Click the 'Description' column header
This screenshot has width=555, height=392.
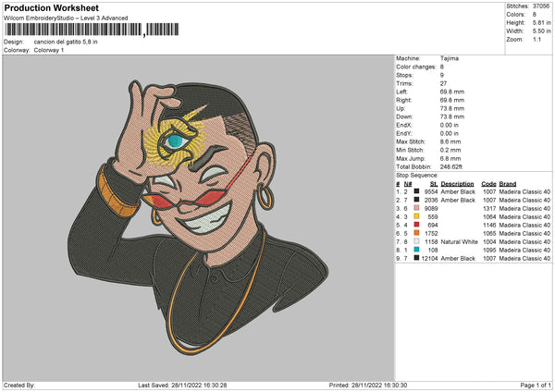(457, 184)
